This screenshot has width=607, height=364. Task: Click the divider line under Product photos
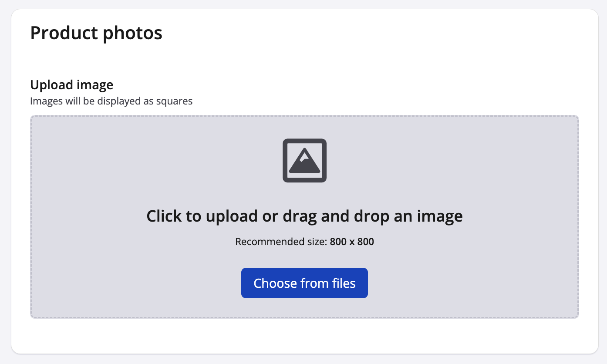click(x=305, y=56)
